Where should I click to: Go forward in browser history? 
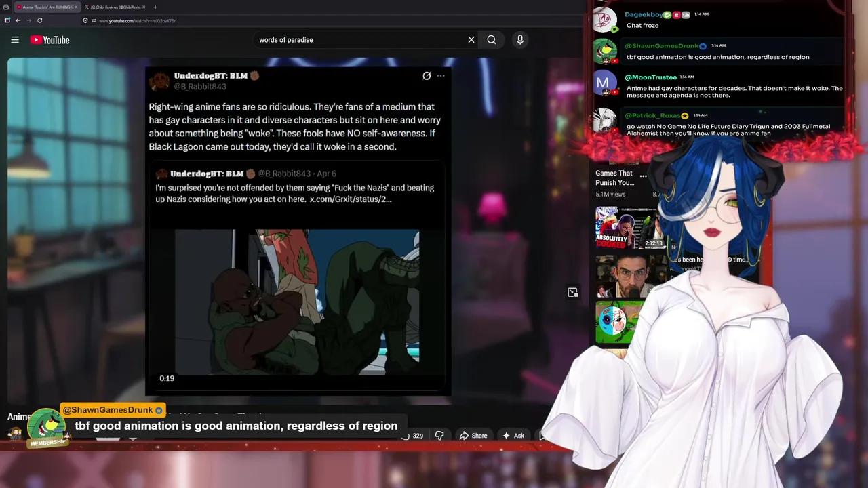(x=28, y=20)
